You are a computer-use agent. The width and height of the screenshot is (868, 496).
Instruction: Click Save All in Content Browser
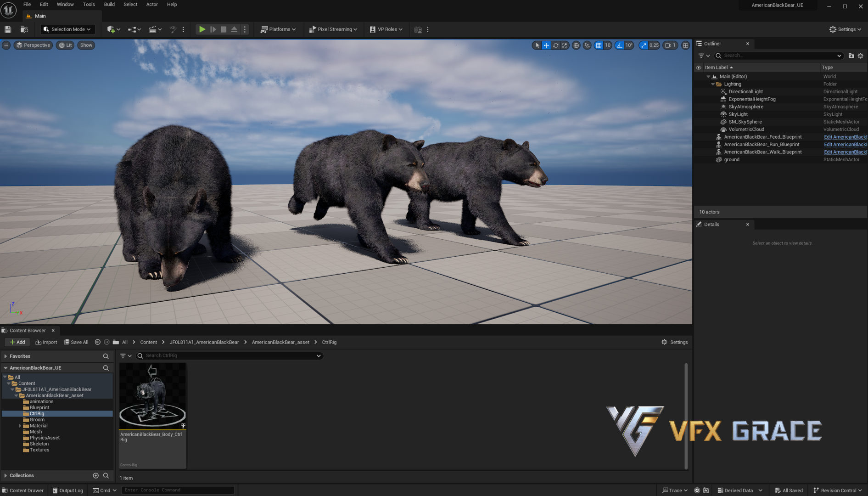click(x=76, y=342)
